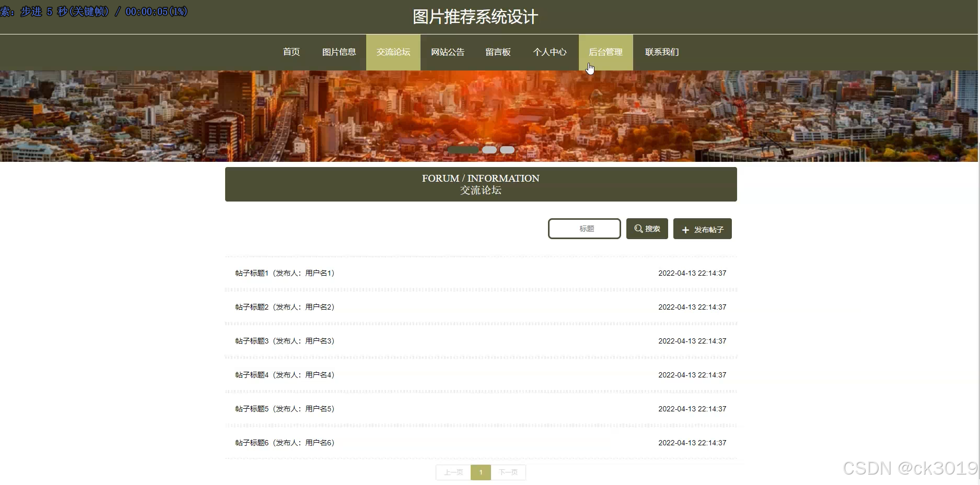Open the 网站公告 page
980x485 pixels.
(447, 52)
